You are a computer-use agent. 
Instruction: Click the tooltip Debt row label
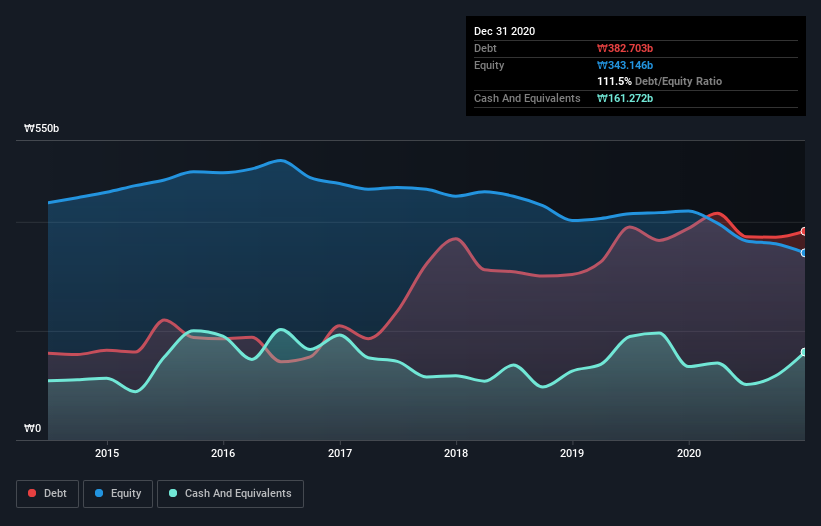tap(485, 48)
